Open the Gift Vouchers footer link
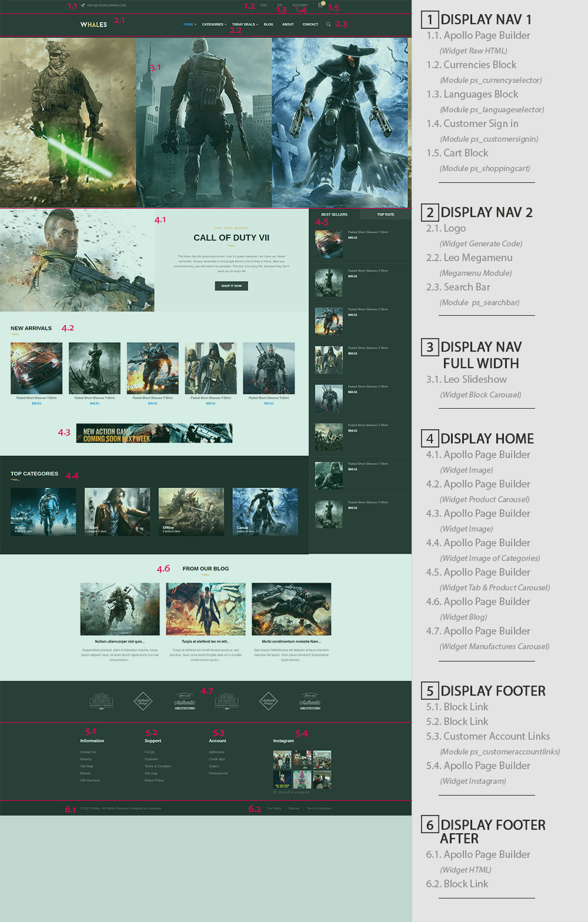The width and height of the screenshot is (588, 922). pos(90,780)
